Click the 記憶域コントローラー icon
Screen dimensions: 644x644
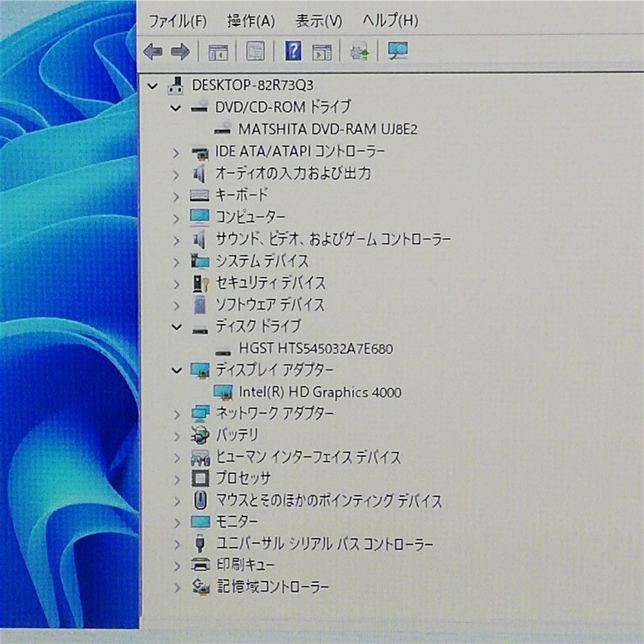point(201,587)
